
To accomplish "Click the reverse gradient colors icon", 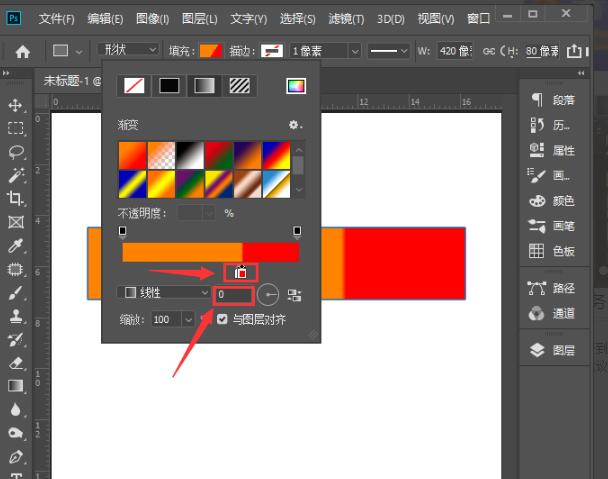I will click(x=294, y=296).
